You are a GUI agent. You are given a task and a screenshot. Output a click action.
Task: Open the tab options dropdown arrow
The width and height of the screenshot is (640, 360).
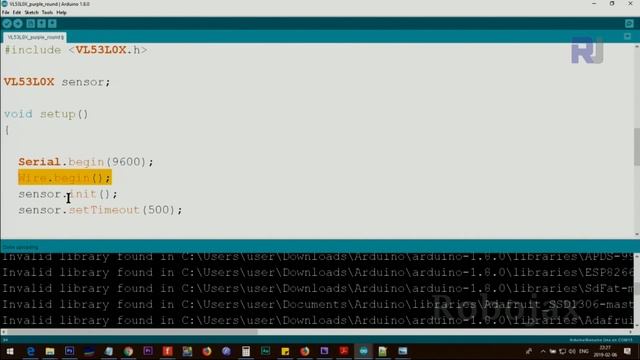point(628,37)
